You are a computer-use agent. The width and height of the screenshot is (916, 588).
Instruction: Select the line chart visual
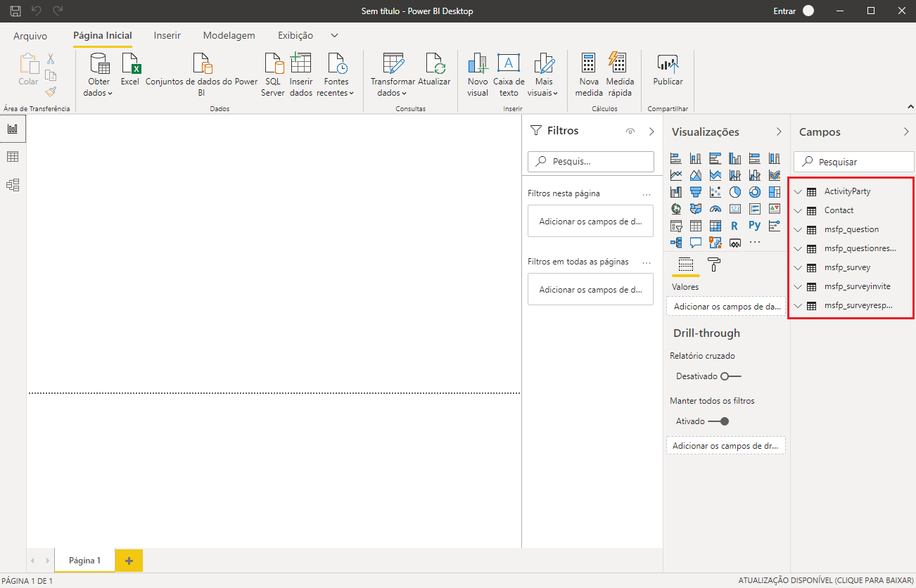(x=676, y=175)
